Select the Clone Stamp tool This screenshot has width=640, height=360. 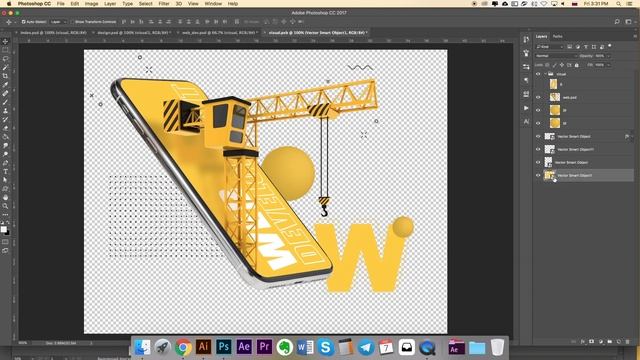click(5, 111)
